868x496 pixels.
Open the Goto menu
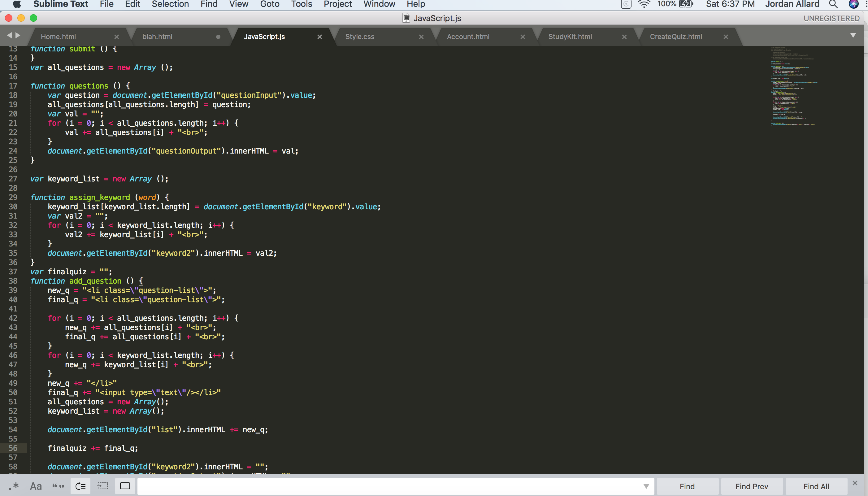(269, 4)
